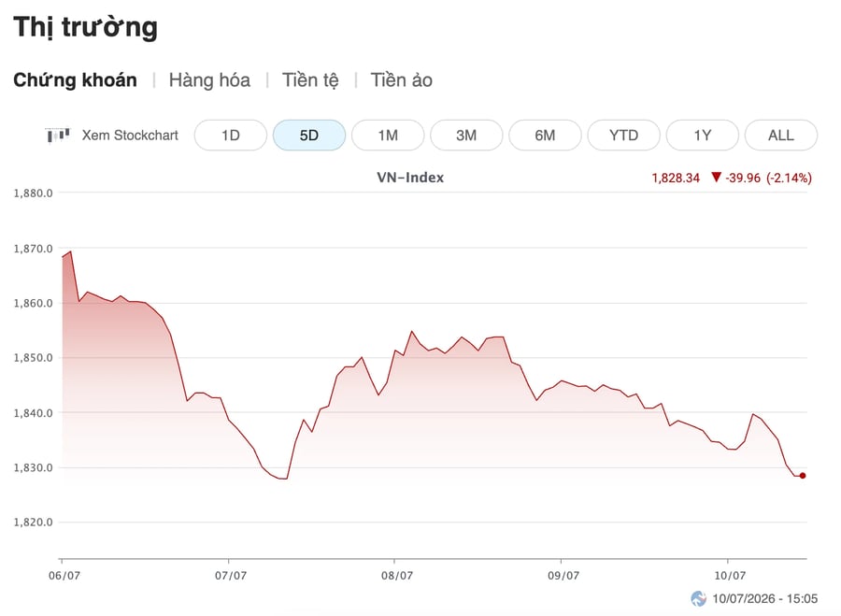Click the 1,820.0 y-axis label
Screen dimensions: 841x616
point(34,523)
